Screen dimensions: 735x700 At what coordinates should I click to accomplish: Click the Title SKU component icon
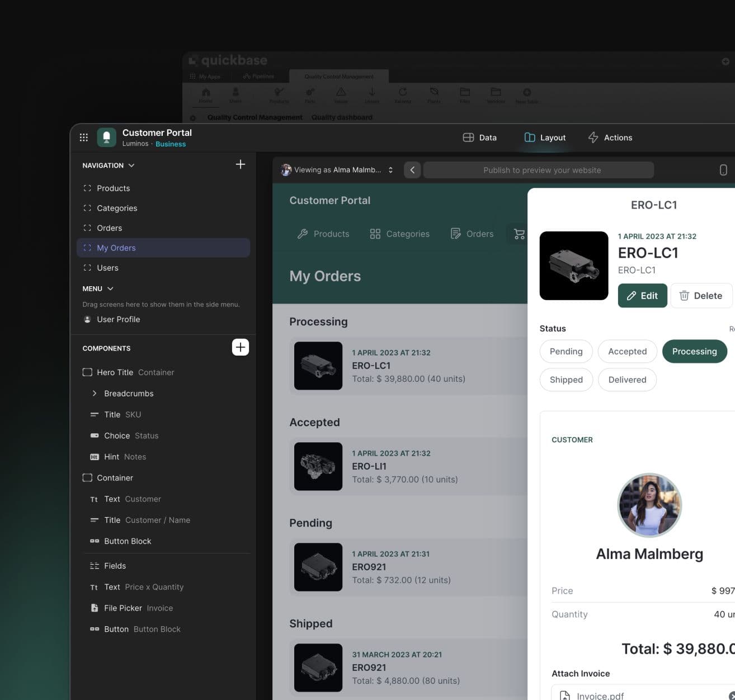click(95, 415)
